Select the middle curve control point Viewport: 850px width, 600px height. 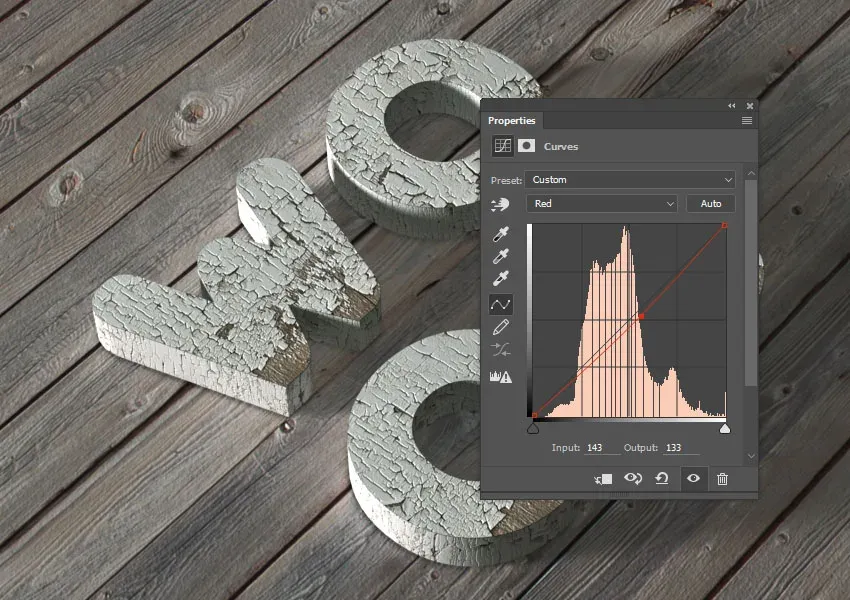coord(641,316)
